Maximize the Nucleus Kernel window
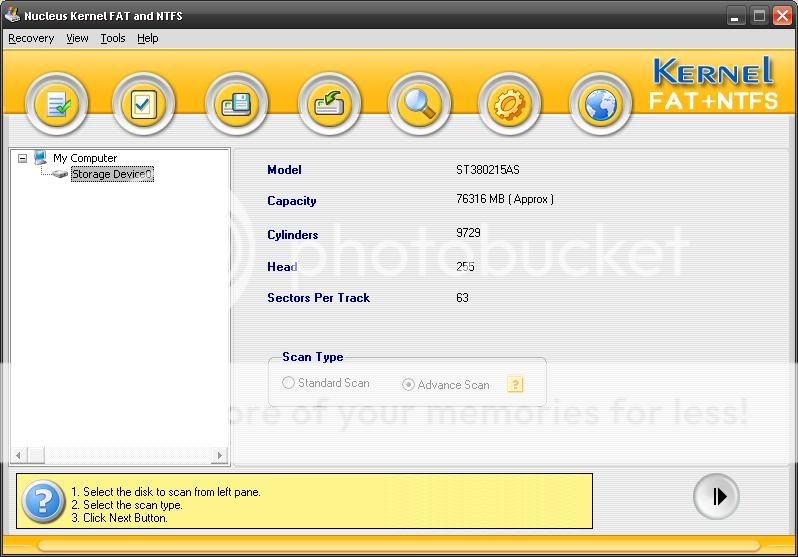Viewport: 798px width, 557px height. [759, 16]
